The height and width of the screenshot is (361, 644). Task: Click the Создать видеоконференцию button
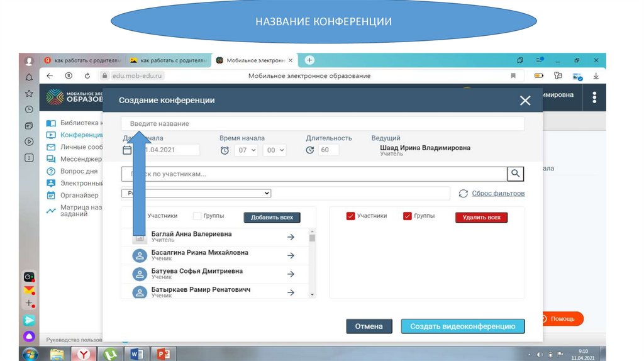point(462,326)
